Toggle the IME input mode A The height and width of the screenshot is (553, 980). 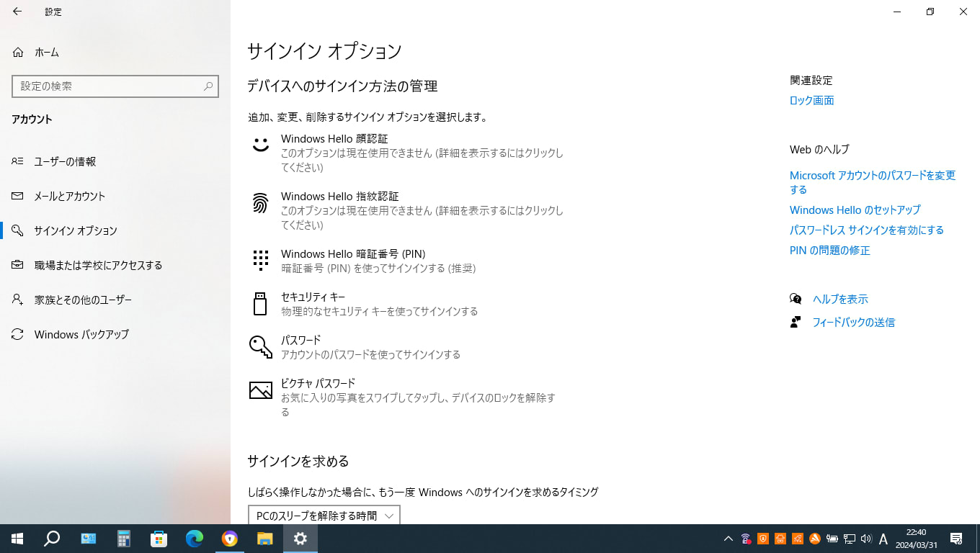(x=883, y=539)
